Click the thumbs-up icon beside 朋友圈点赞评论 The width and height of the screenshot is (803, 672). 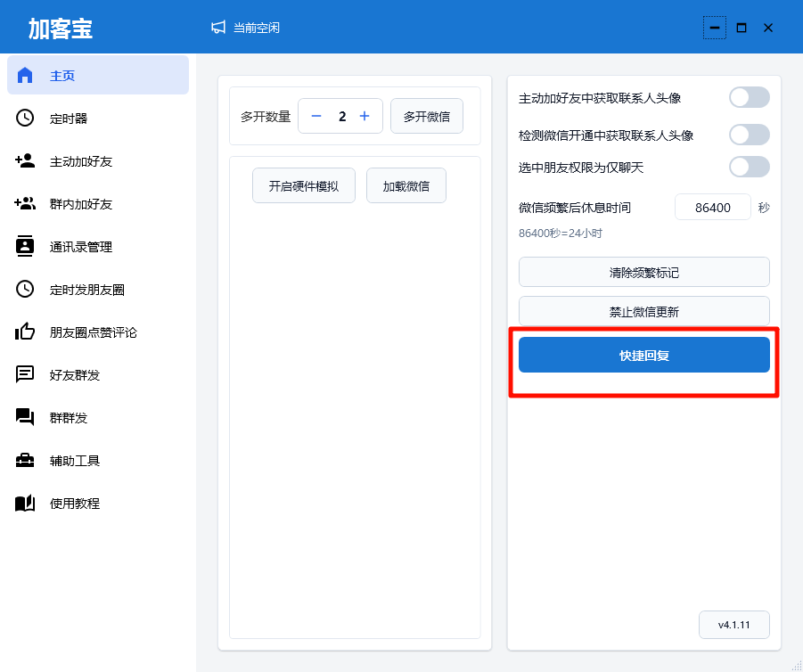(25, 332)
